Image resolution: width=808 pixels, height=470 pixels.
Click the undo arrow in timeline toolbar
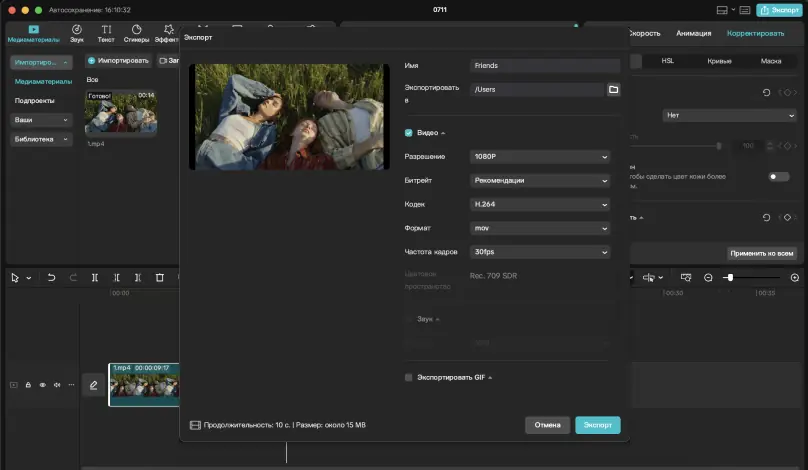52,278
